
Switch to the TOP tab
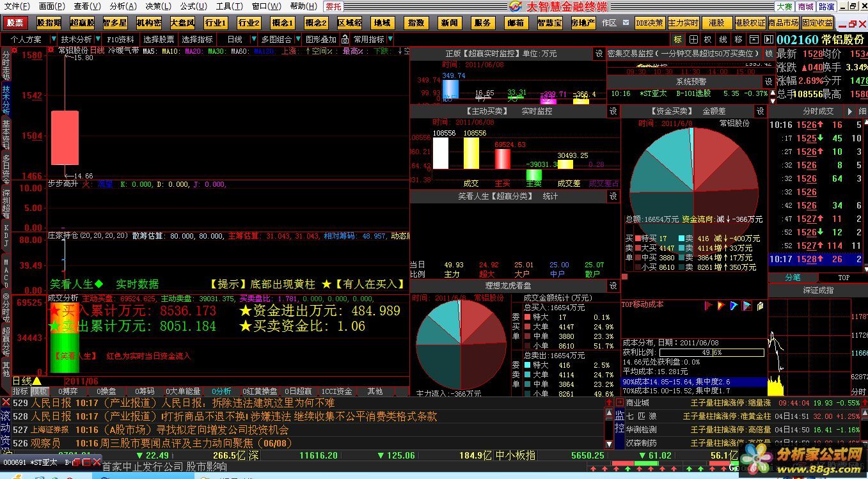(x=844, y=278)
